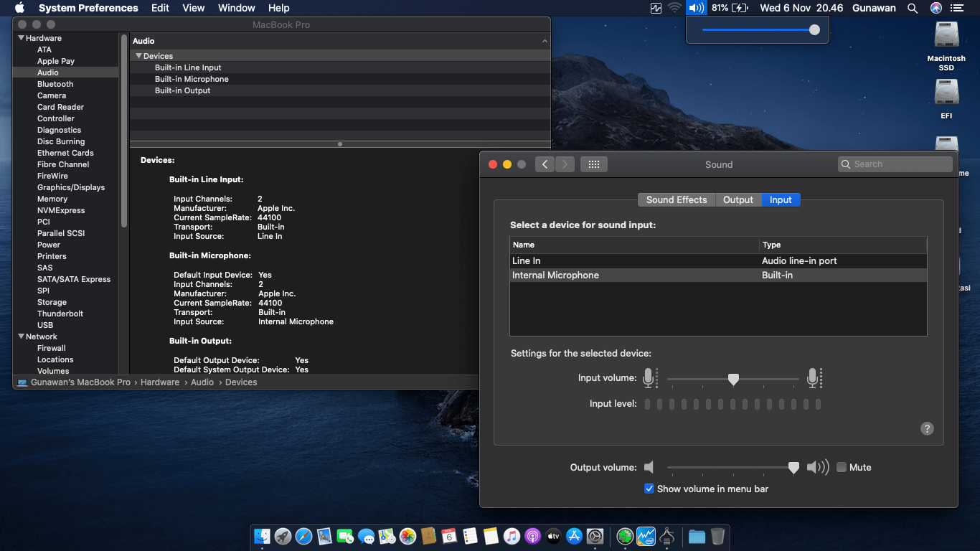The image size is (980, 551).
Task: Collapse the Hardware section in sidebar
Action: point(21,38)
